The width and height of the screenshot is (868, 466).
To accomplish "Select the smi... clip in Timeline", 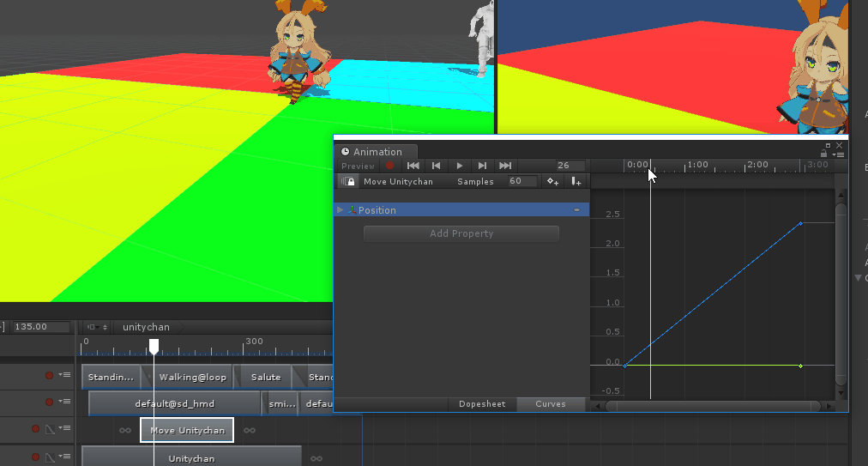I will click(x=282, y=403).
